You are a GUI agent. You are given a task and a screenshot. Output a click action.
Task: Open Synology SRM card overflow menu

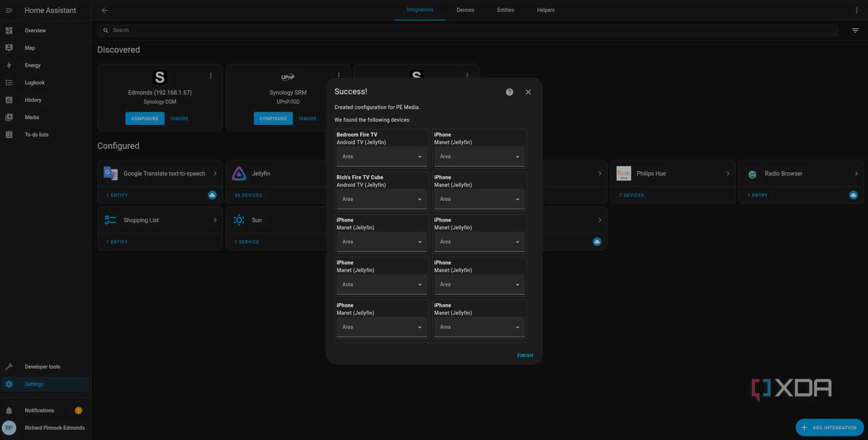coord(339,76)
